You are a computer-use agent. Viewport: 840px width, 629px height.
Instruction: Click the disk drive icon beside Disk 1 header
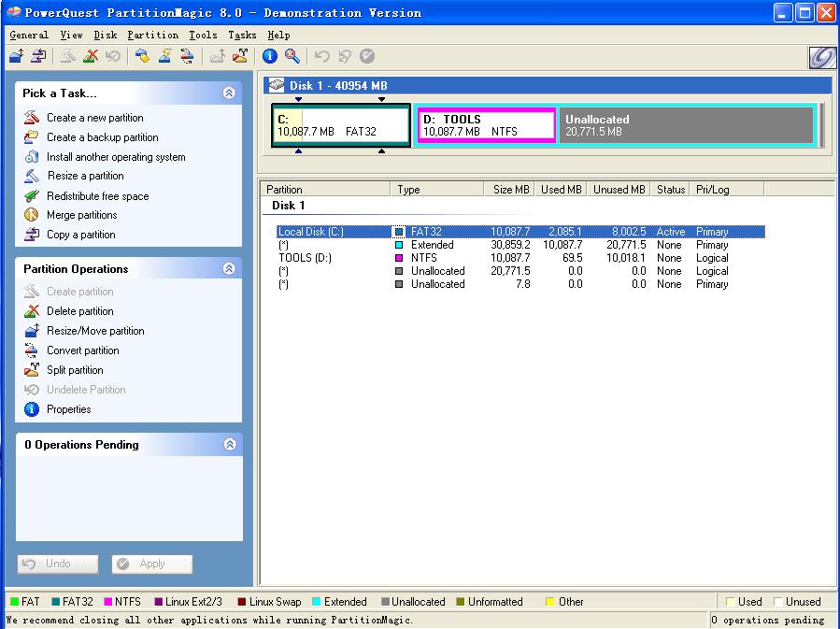pos(277,85)
